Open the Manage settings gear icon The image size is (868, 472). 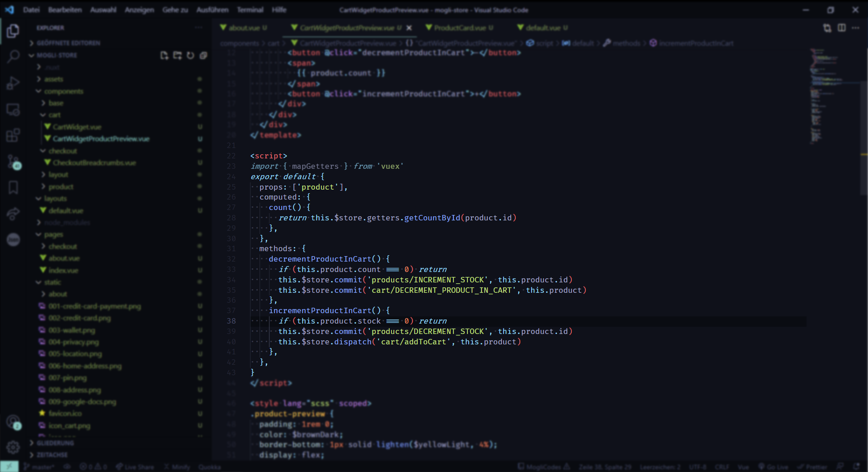(x=13, y=447)
